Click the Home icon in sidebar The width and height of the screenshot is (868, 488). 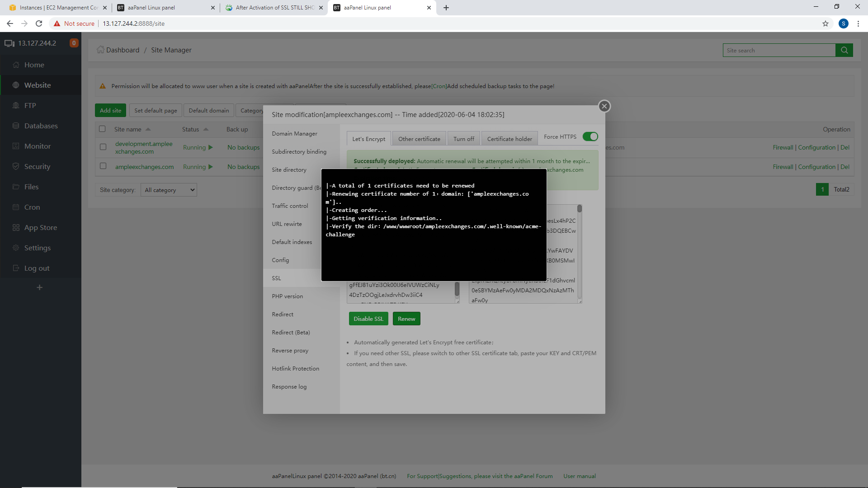tap(16, 65)
